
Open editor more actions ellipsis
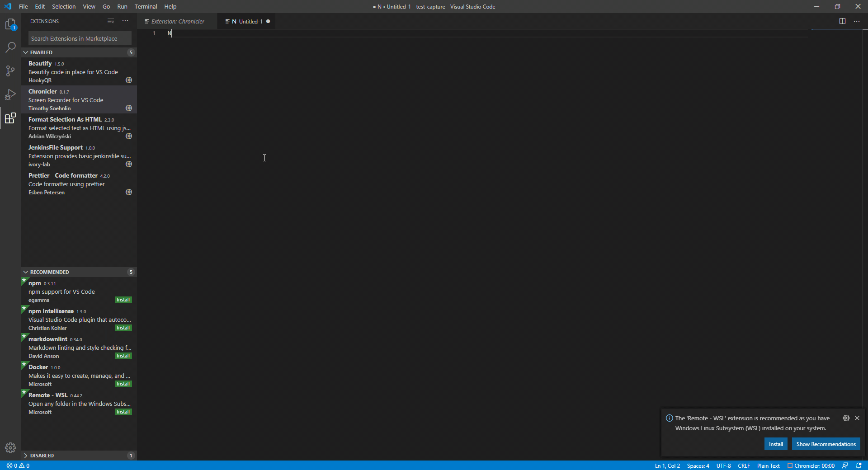(857, 21)
